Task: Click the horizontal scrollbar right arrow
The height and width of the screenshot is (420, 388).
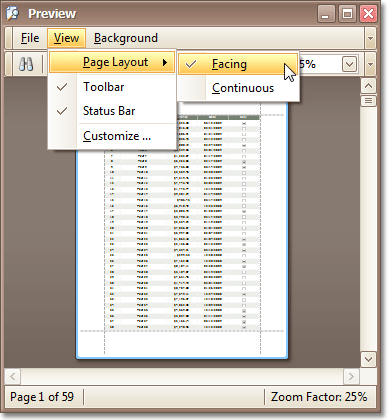Action: (351, 377)
